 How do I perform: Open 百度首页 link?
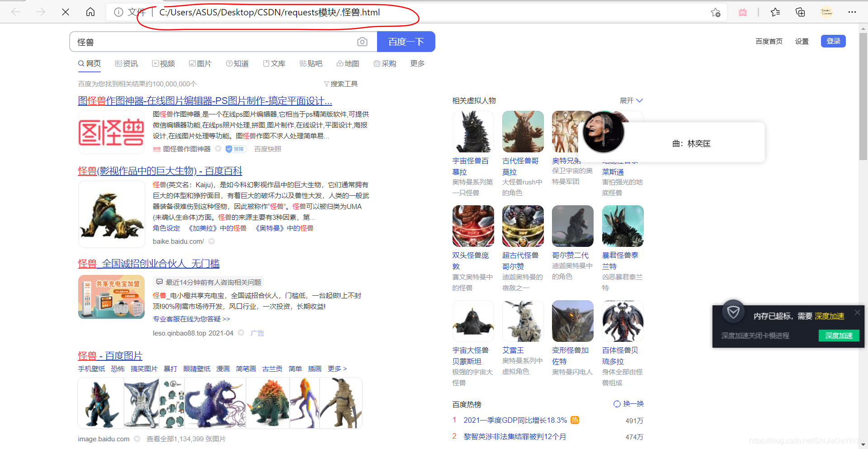point(769,41)
